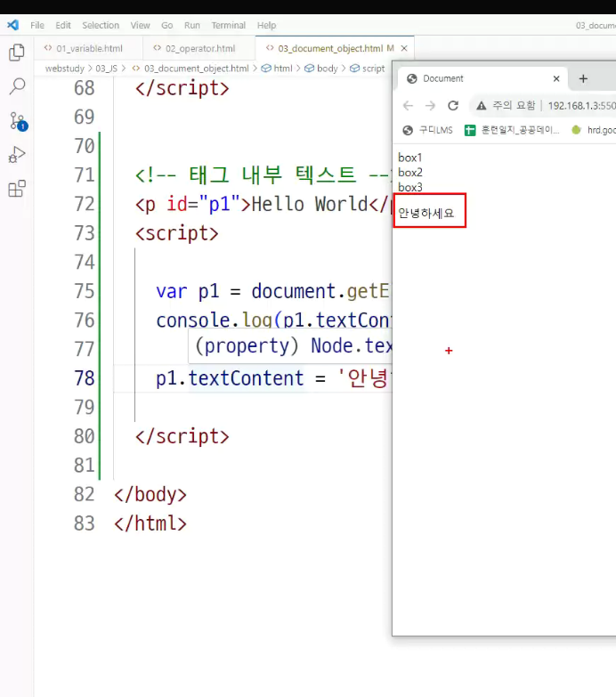Click the body breadcrumb item
The width and height of the screenshot is (616, 697).
[x=321, y=69]
